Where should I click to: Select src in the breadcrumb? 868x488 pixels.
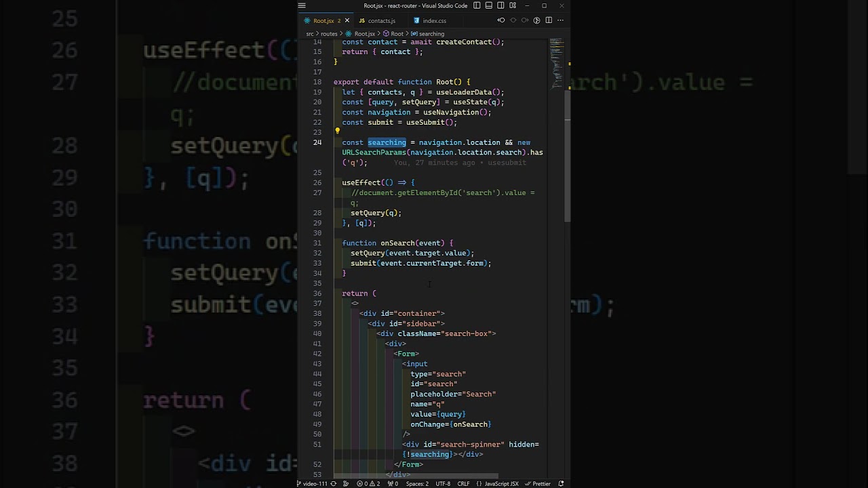[310, 34]
